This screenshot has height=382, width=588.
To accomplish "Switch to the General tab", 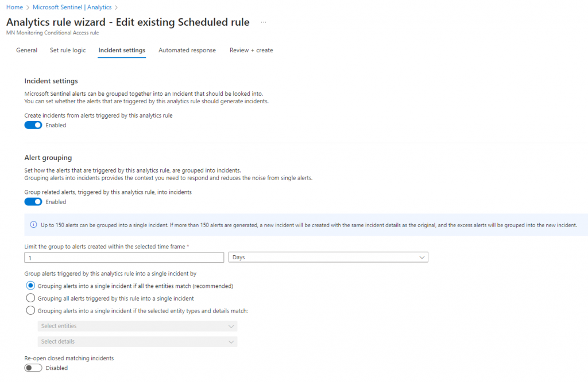I will 27,50.
